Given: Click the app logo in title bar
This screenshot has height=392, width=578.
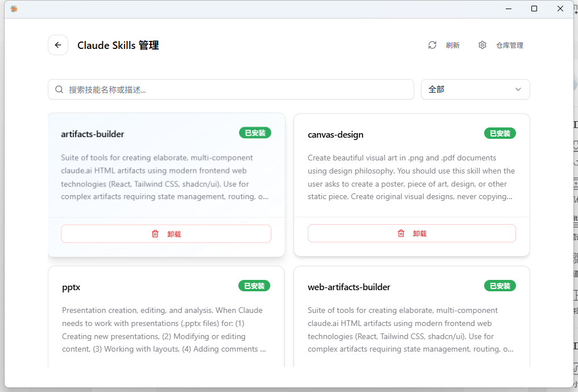Looking at the screenshot, I should point(14,9).
